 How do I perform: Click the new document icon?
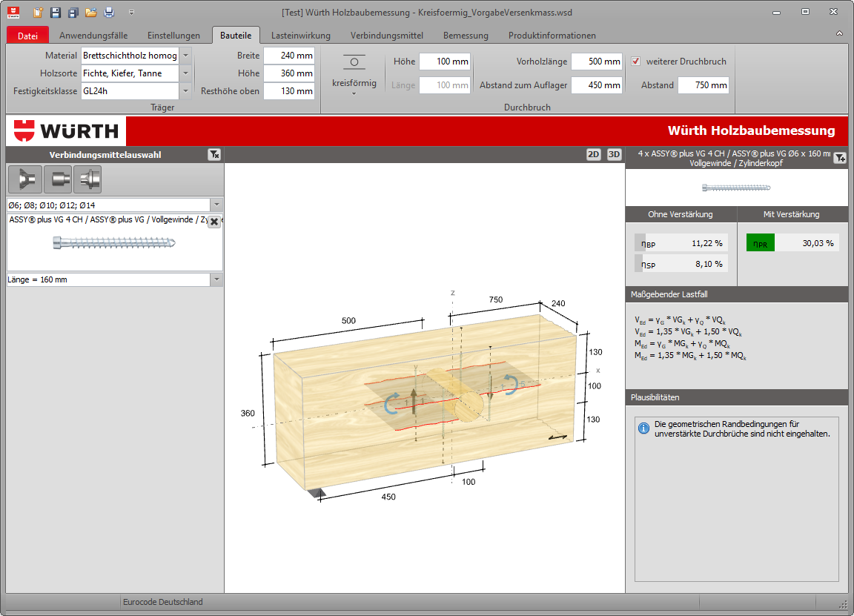click(x=38, y=12)
